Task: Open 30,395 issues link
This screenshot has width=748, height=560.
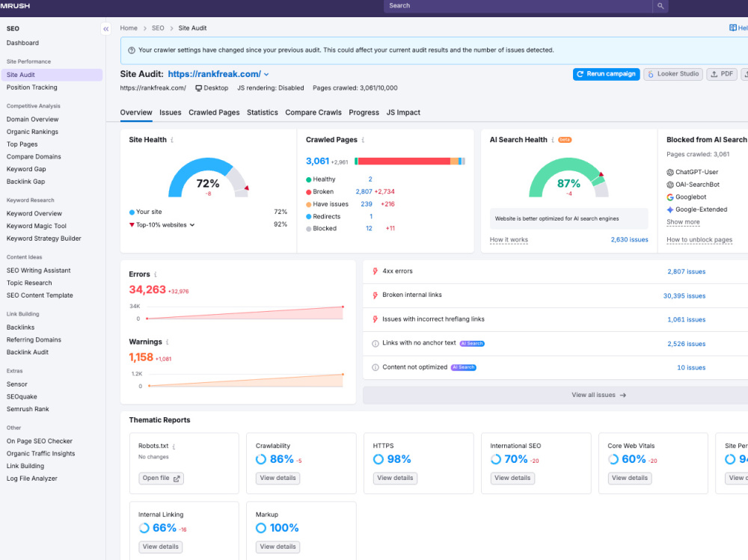Action: coord(684,296)
